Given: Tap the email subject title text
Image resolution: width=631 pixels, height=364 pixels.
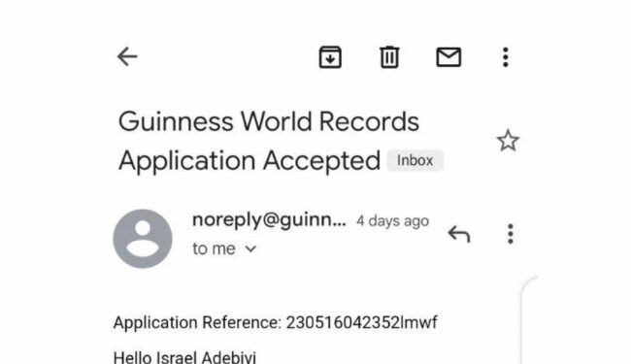Looking at the screenshot, I should tap(269, 141).
